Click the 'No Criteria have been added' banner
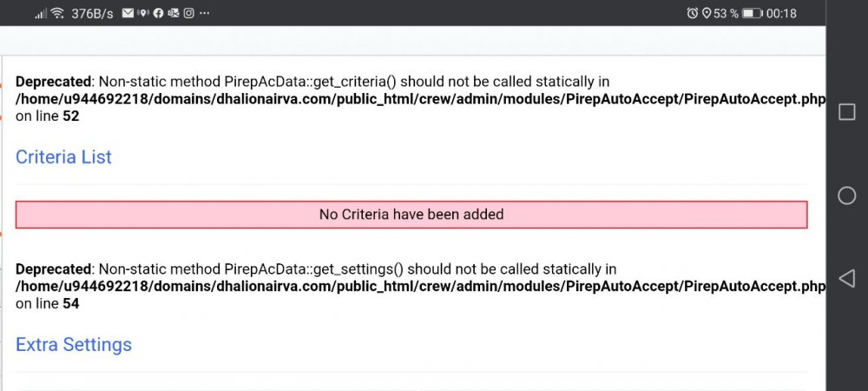Image resolution: width=868 pixels, height=391 pixels. pos(411,214)
